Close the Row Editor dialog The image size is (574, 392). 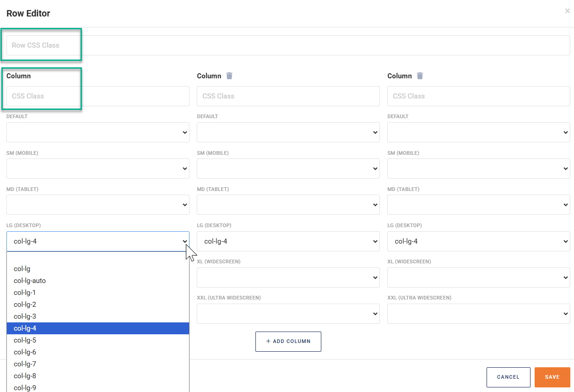(x=567, y=11)
